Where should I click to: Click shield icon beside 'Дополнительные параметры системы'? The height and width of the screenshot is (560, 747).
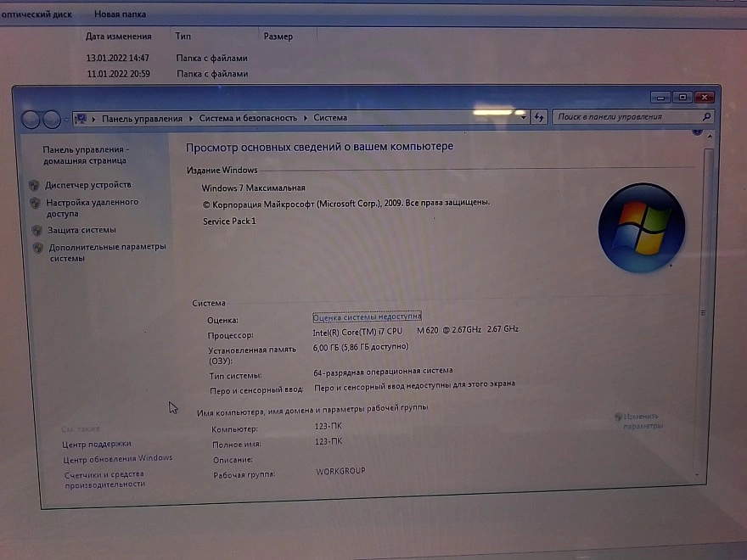click(x=38, y=248)
